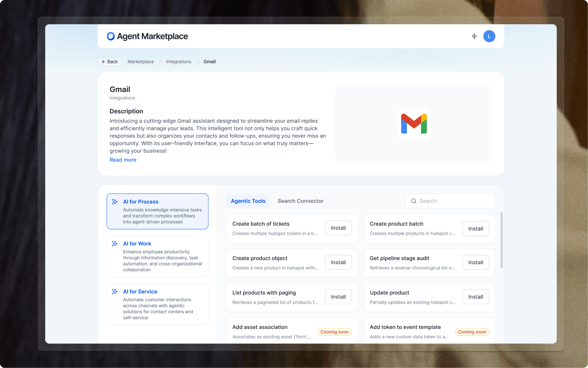Viewport: 588px width, 368px height.
Task: Install the Get pipeline stage audit tool
Action: (x=475, y=262)
